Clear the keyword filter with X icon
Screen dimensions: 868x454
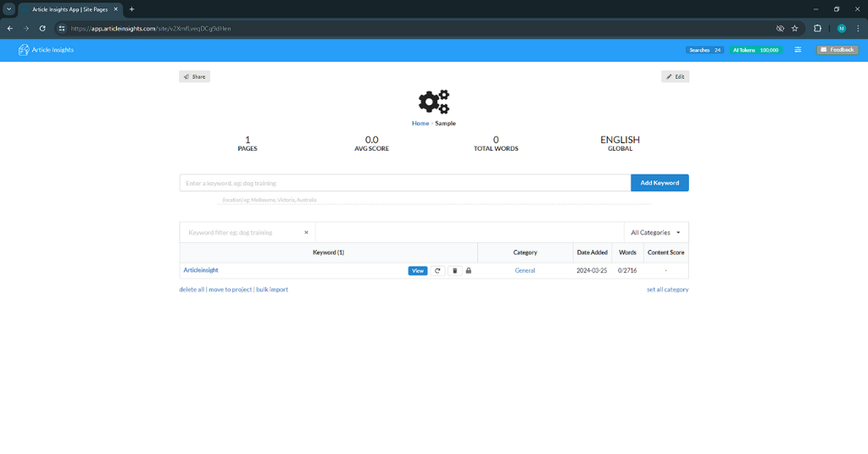pyautogui.click(x=306, y=232)
